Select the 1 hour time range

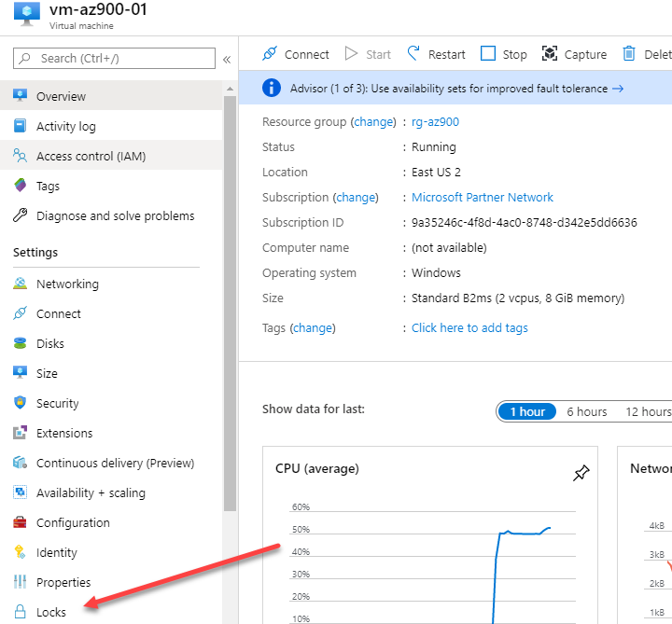(527, 411)
